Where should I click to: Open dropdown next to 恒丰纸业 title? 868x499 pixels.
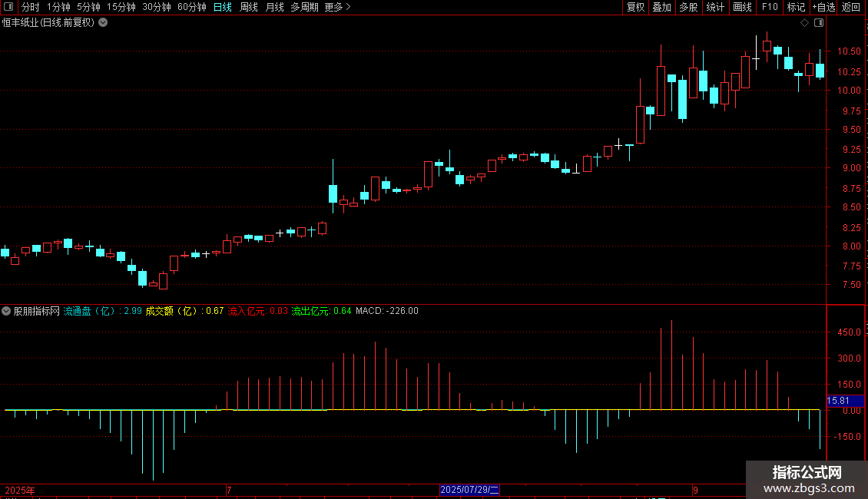point(103,23)
